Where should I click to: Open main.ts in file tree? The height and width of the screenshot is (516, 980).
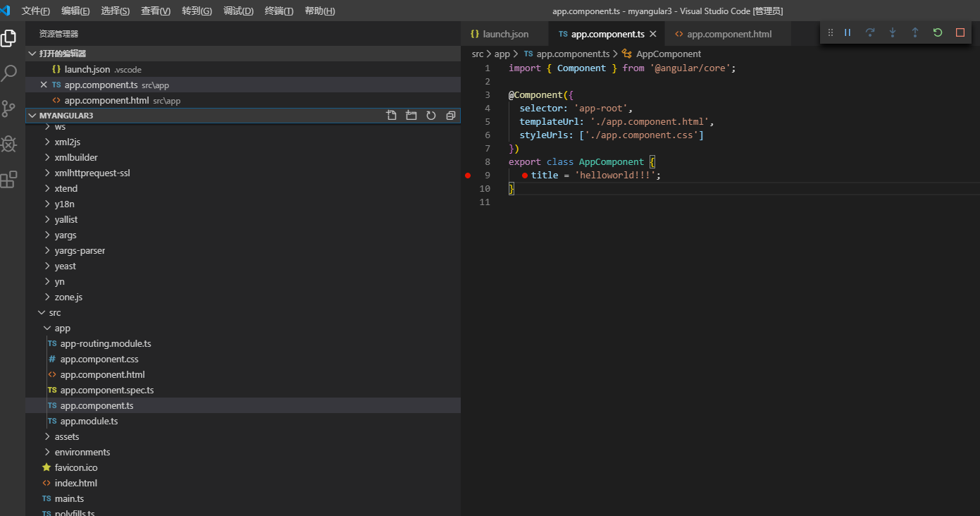point(243,499)
